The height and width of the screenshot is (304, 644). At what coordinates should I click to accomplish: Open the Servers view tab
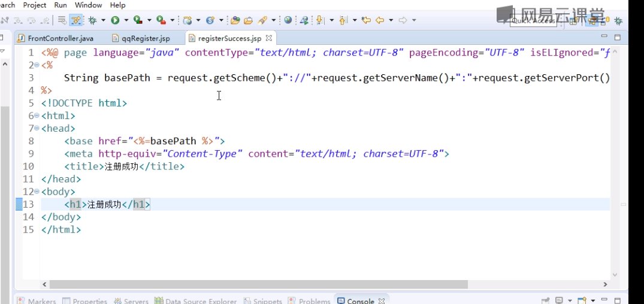[131, 301]
